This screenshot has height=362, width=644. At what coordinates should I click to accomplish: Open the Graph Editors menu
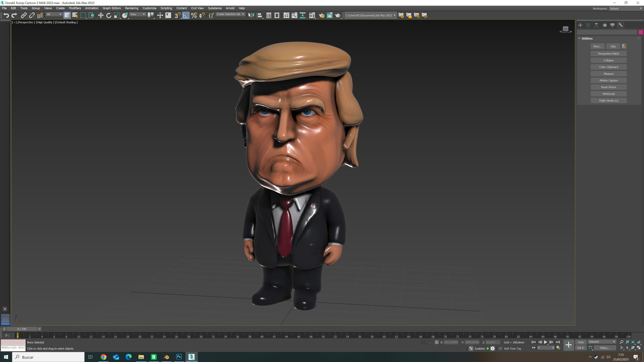pyautogui.click(x=112, y=8)
